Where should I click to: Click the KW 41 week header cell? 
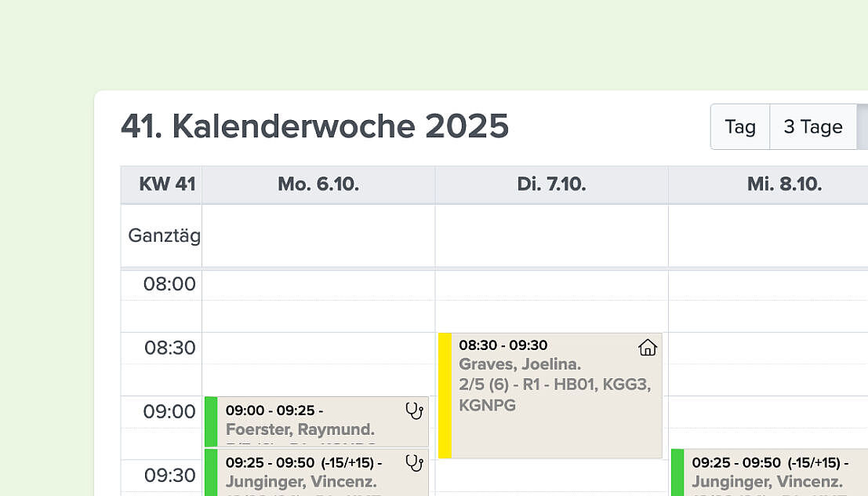(161, 184)
